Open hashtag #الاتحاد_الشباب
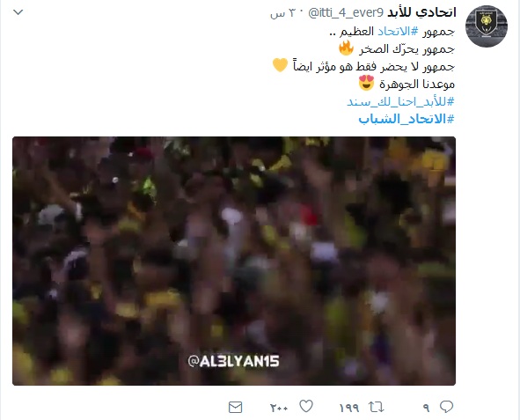 [x=406, y=119]
